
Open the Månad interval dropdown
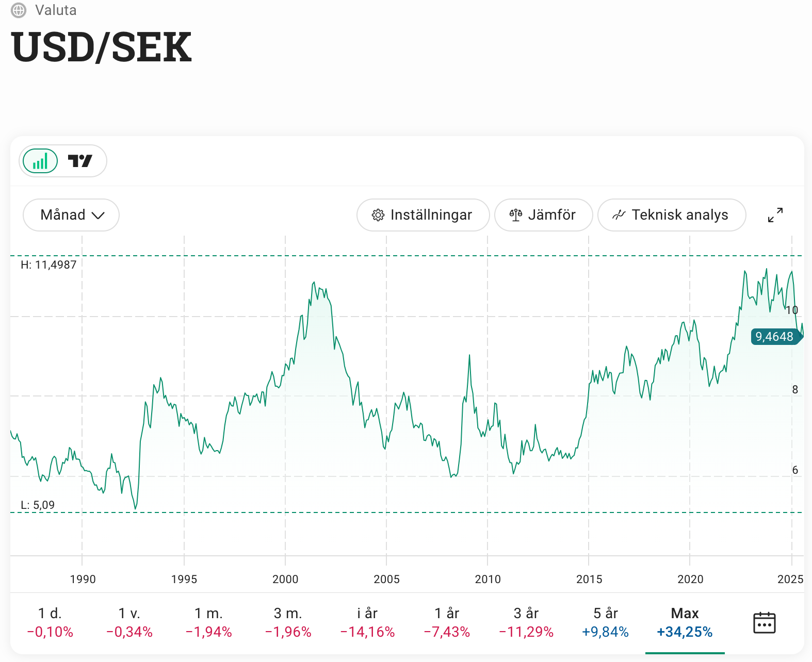tap(71, 215)
